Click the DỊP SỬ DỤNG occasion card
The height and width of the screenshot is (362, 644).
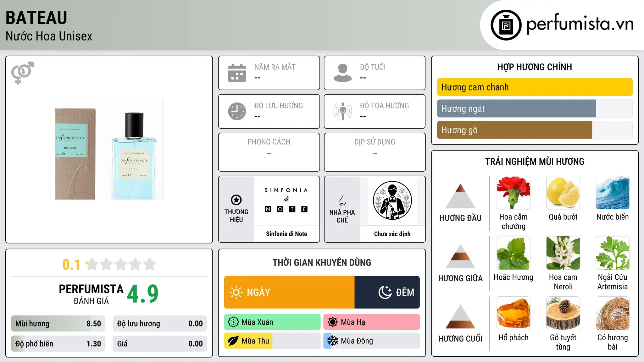(x=375, y=152)
